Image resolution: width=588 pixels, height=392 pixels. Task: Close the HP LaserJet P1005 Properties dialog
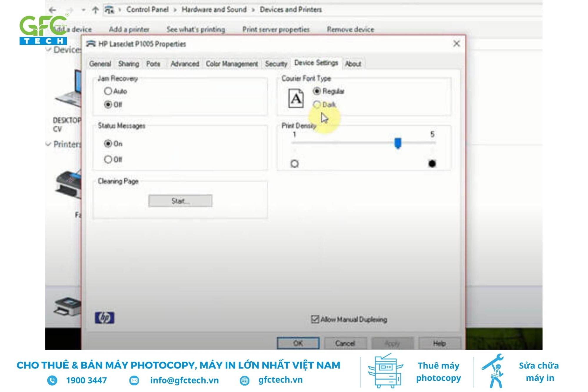pos(457,44)
